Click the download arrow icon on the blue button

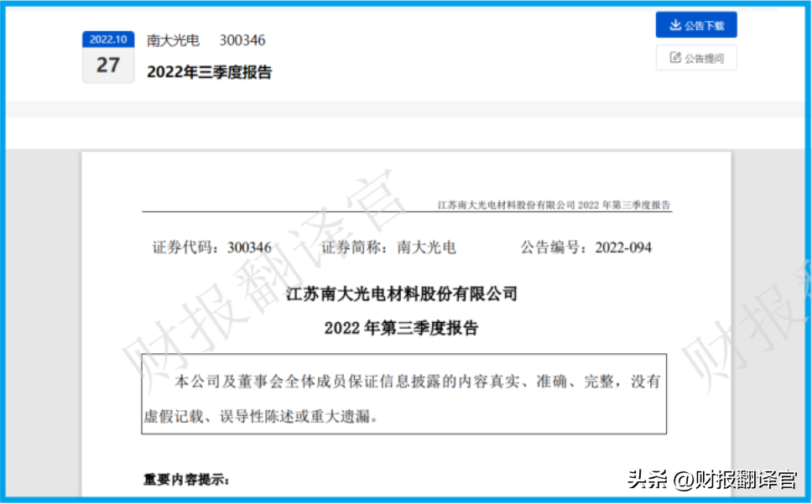pos(675,25)
